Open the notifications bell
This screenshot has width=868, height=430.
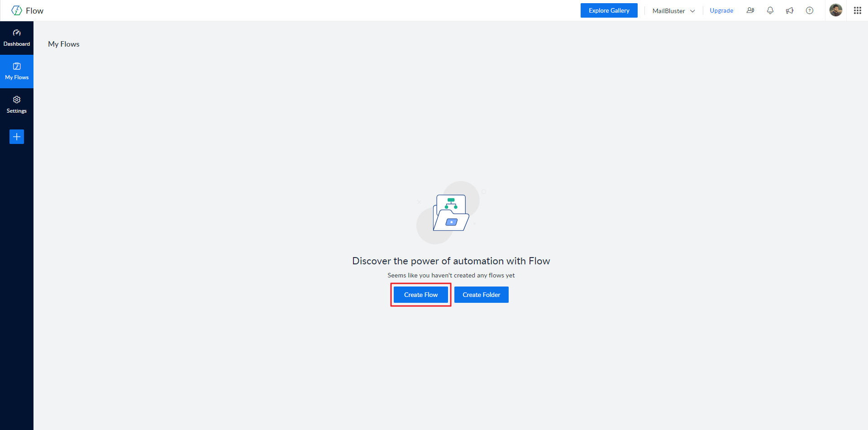770,10
